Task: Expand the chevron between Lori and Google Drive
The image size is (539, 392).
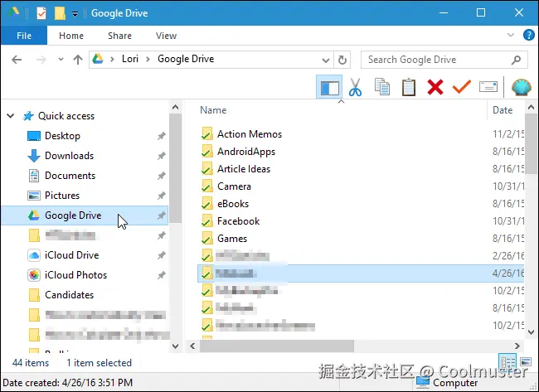Action: [148, 59]
